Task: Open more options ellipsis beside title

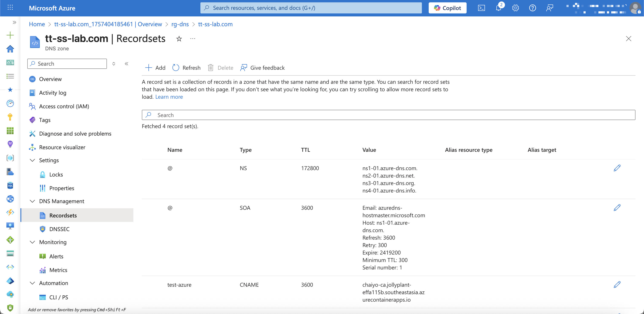Action: pos(193,39)
